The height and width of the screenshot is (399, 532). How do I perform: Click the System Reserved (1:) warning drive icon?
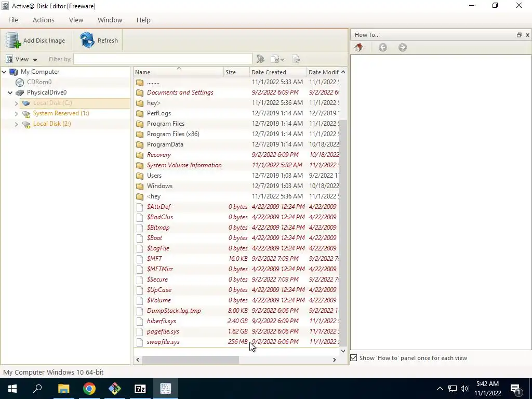(26, 114)
